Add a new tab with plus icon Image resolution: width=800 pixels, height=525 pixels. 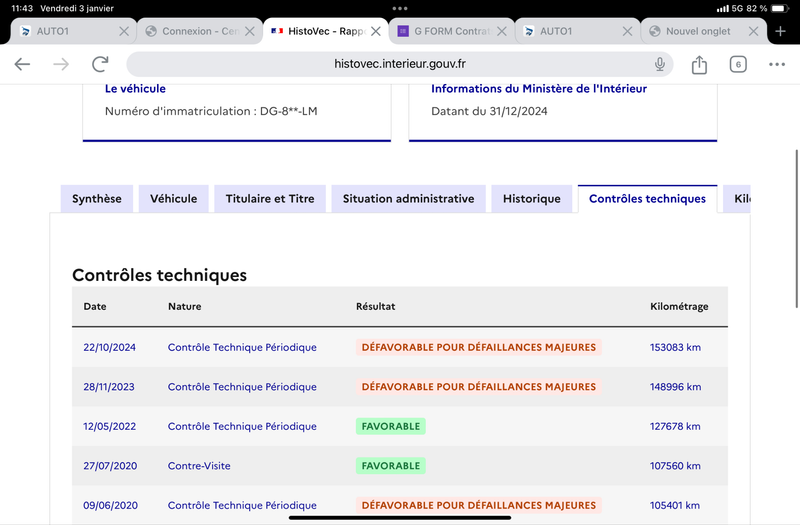[x=780, y=31]
